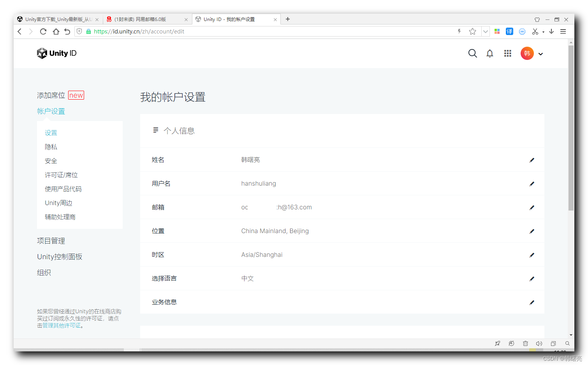Click the shield security icon in address bar
The height and width of the screenshot is (365, 588).
(x=79, y=32)
